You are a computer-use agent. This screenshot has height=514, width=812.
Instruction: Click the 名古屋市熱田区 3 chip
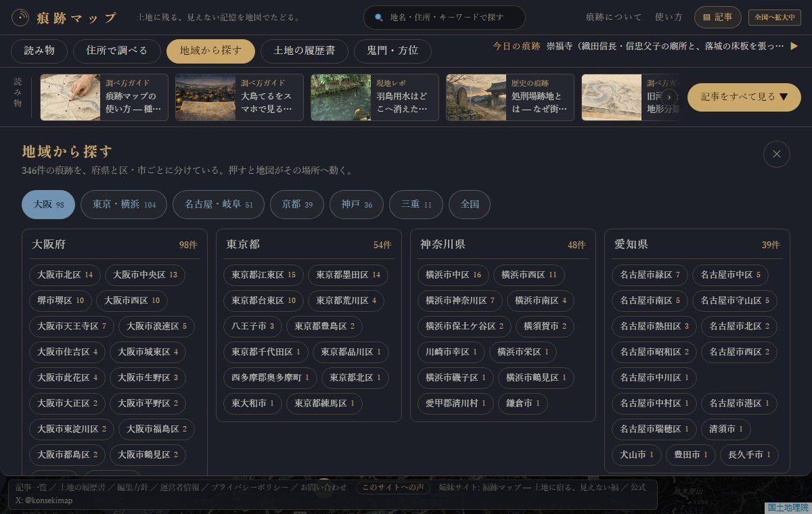pos(654,327)
